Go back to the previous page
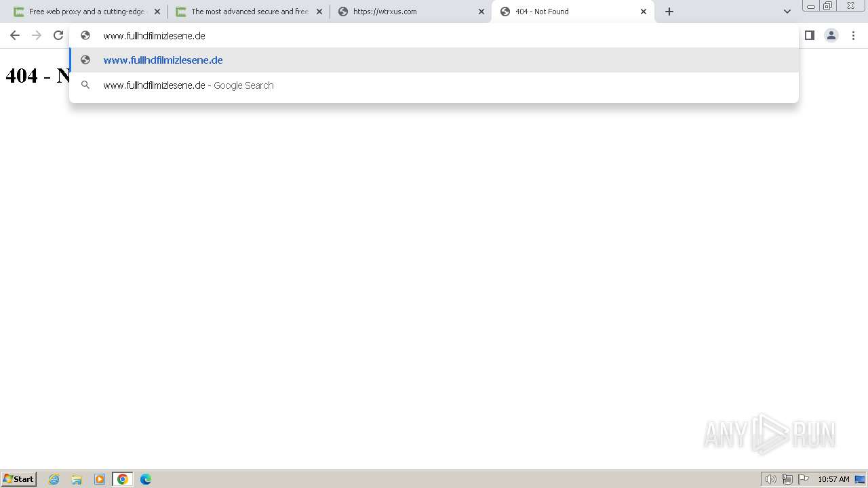The width and height of the screenshot is (868, 488). tap(15, 35)
